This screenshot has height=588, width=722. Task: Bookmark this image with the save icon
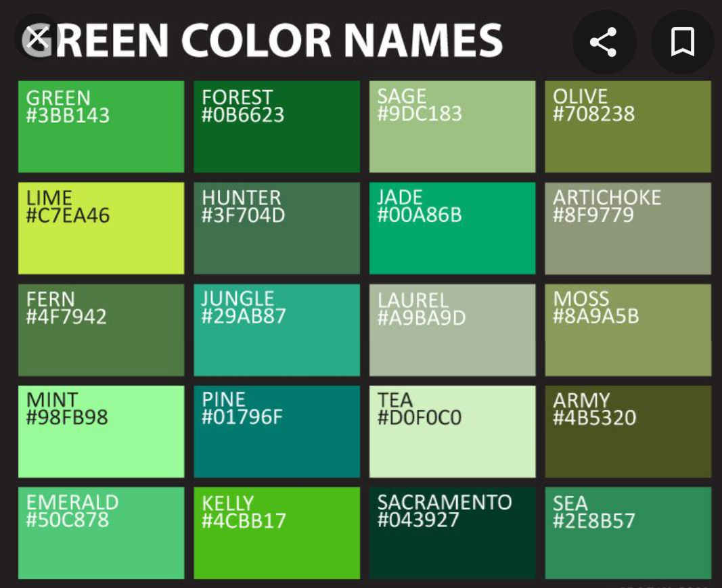click(682, 42)
